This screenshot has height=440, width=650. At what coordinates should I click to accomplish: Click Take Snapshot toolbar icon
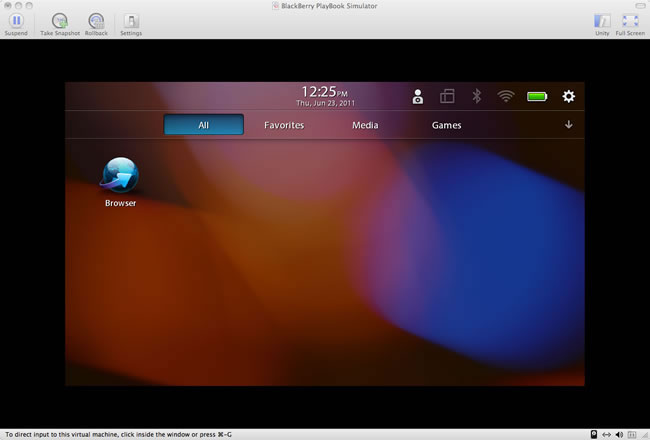click(60, 21)
